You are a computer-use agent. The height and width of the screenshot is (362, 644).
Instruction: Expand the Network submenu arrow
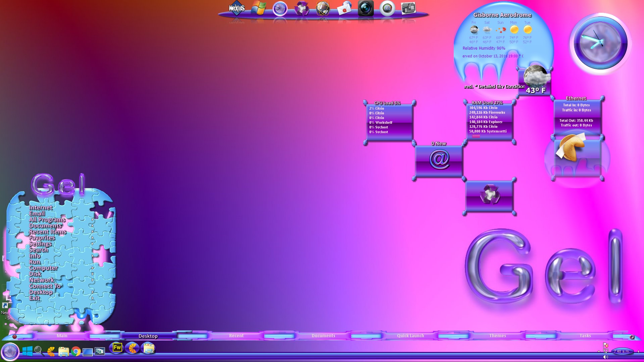coord(93,280)
